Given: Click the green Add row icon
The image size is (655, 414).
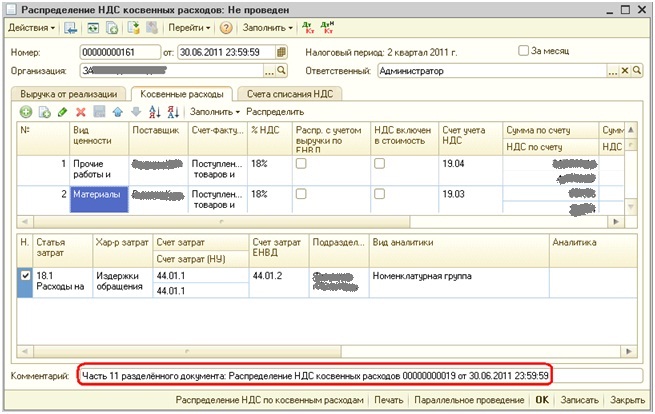Looking at the screenshot, I should (26, 112).
